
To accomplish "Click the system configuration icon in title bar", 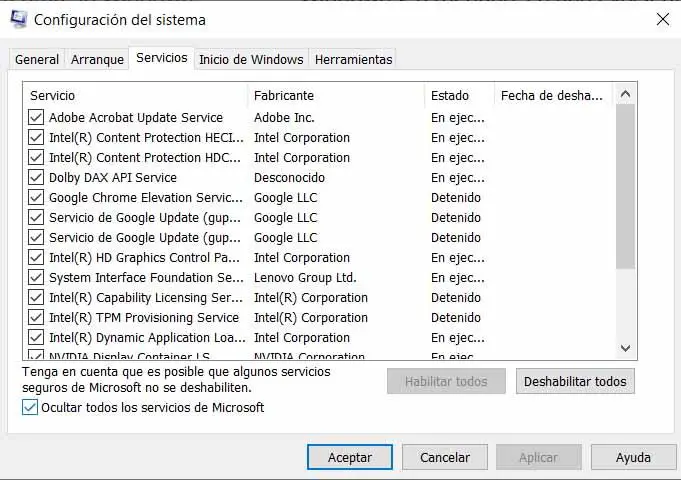I will tap(18, 19).
